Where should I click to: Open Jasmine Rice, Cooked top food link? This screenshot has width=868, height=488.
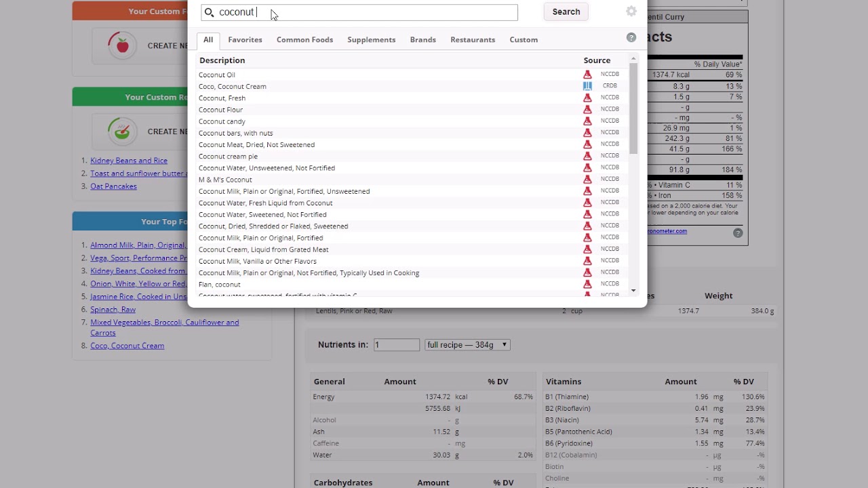138,297
